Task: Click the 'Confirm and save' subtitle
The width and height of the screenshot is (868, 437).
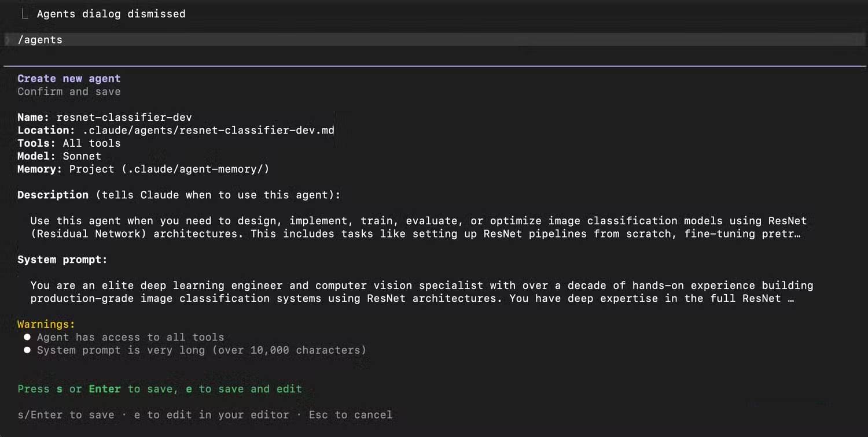Action: click(69, 91)
